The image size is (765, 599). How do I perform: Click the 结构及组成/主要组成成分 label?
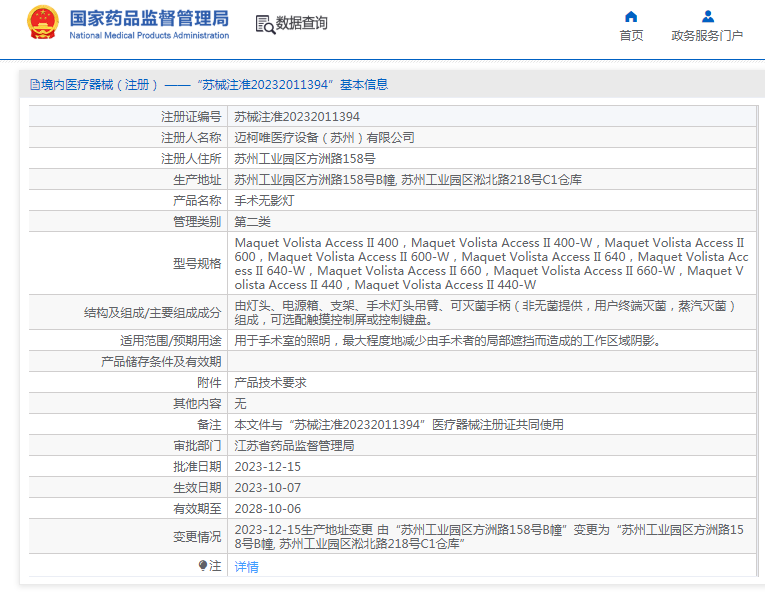click(x=152, y=313)
